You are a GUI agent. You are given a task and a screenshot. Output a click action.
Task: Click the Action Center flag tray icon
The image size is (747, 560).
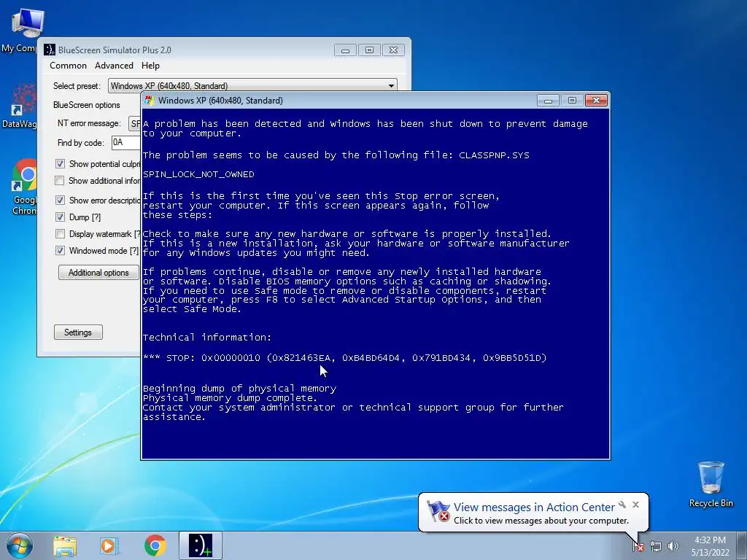pyautogui.click(x=638, y=546)
